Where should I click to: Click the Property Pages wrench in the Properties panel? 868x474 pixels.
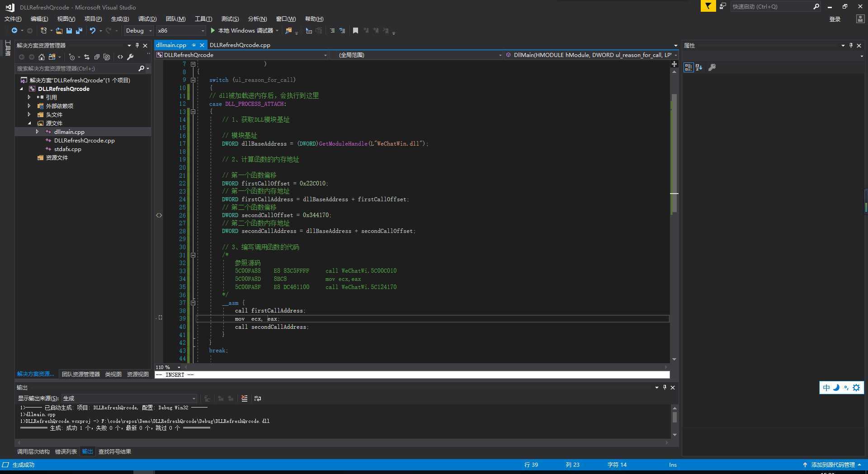point(712,67)
